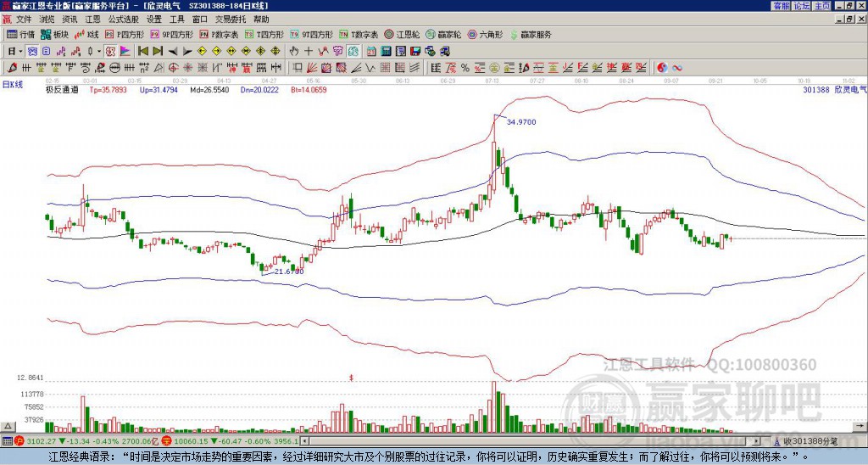Click the Md=26.5540 indicator value

pos(209,89)
